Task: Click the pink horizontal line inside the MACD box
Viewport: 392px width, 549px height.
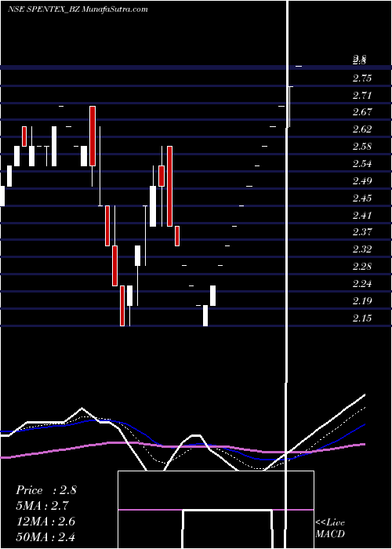Action: pos(216,510)
